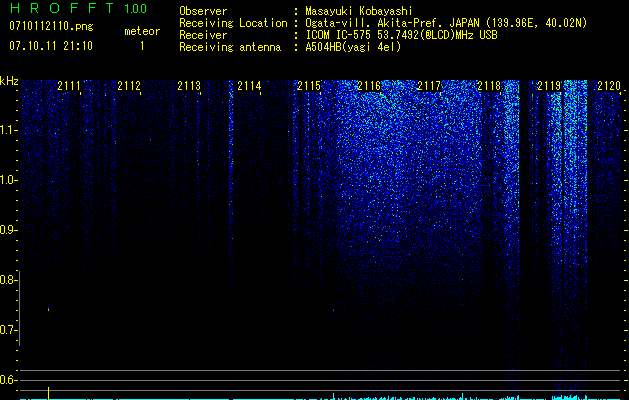Click the 0.6 kHz axis label

coord(8,380)
